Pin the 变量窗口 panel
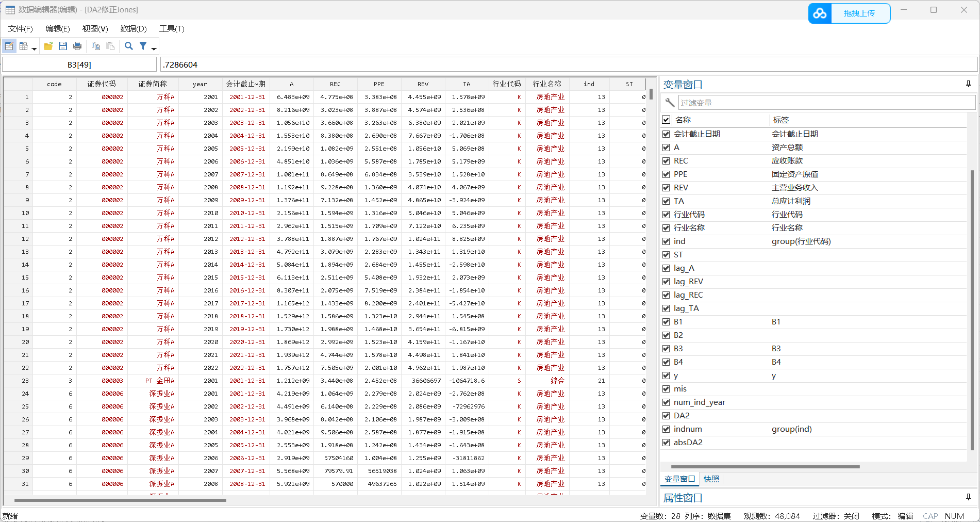This screenshot has width=980, height=522. pos(969,84)
